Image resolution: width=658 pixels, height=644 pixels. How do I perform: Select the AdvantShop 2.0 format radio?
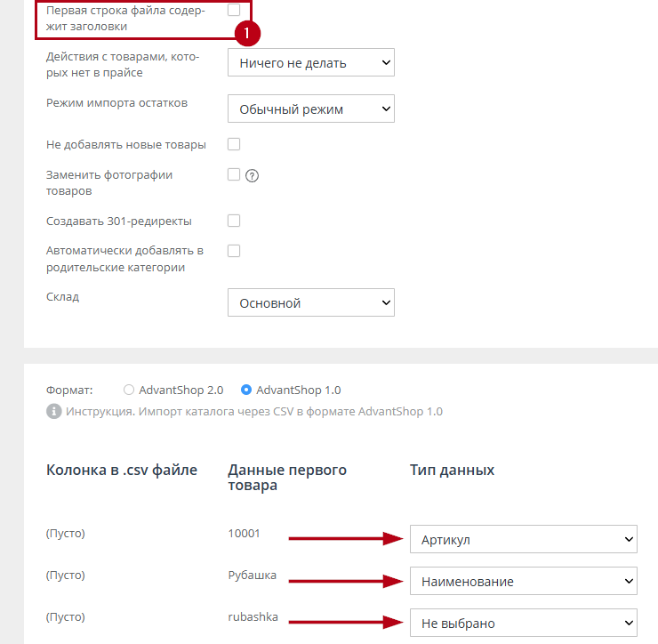tap(129, 390)
